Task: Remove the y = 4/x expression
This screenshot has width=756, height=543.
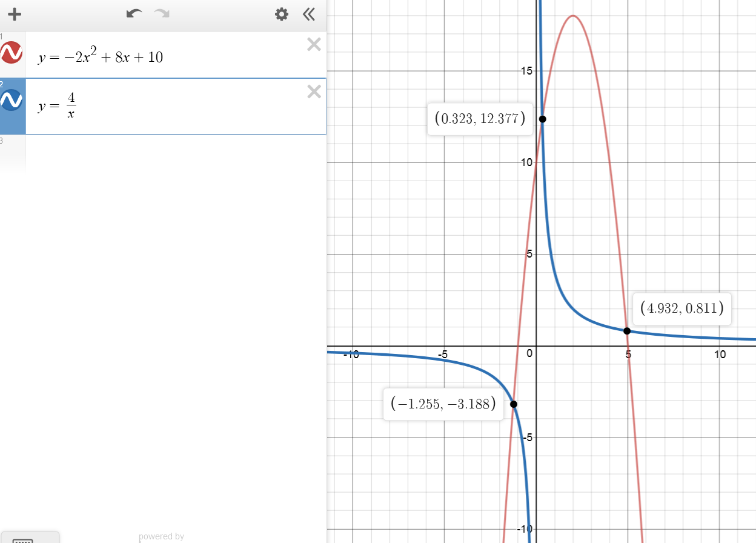Action: click(x=314, y=92)
